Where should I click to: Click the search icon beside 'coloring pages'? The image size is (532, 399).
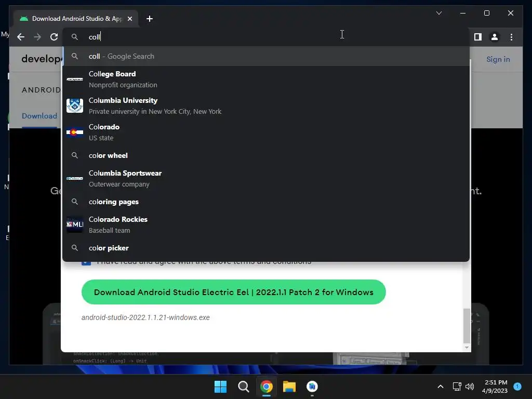75,202
